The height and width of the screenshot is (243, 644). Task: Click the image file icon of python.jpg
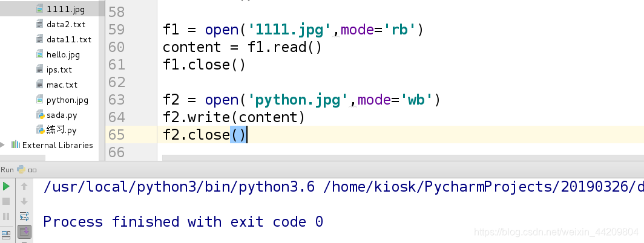click(x=39, y=100)
